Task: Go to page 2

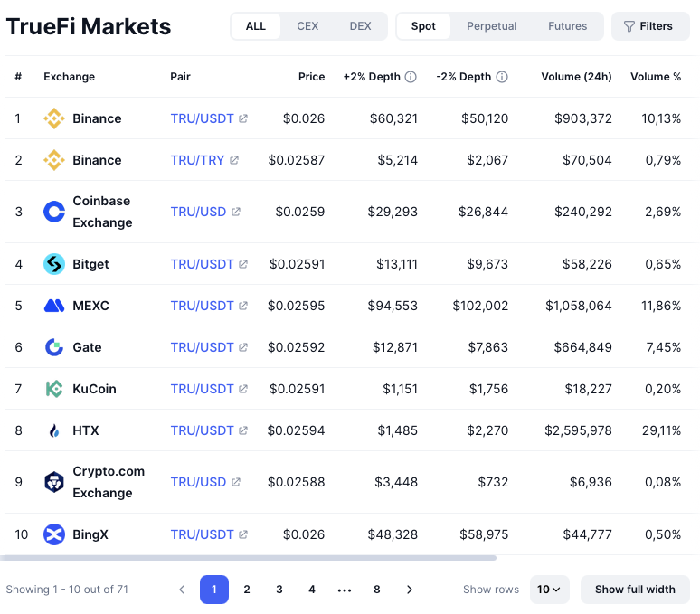Action: [x=247, y=590]
